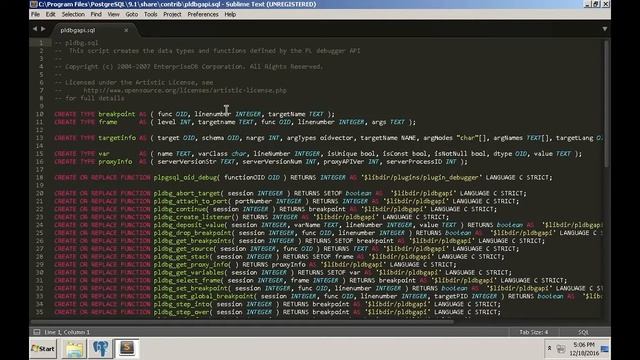Image resolution: width=640 pixels, height=360 pixels.
Task: Click the Sublime Text title bar icon
Action: click(x=34, y=4)
